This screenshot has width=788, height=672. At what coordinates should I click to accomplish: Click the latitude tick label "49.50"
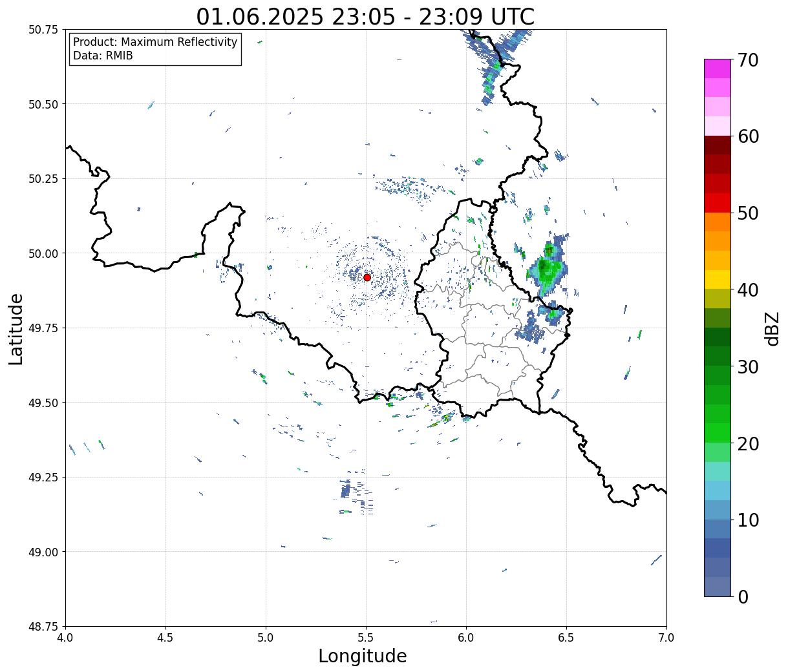pos(43,403)
